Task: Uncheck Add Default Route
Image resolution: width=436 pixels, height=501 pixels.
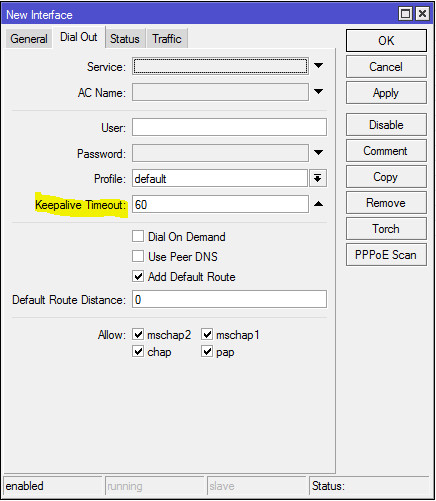Action: tap(138, 276)
